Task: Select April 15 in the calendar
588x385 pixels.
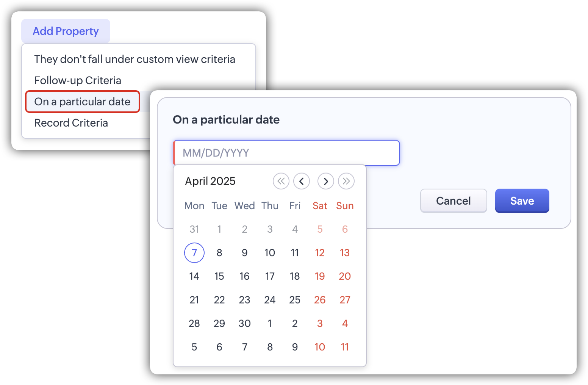Action: click(x=219, y=276)
